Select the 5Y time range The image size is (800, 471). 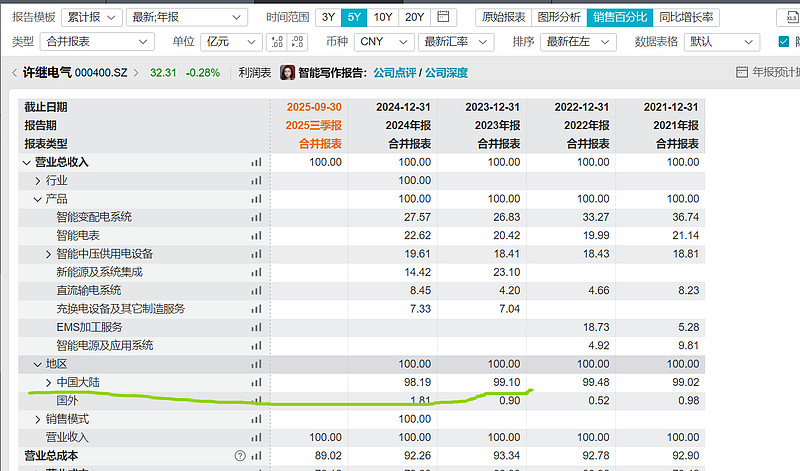coord(355,17)
